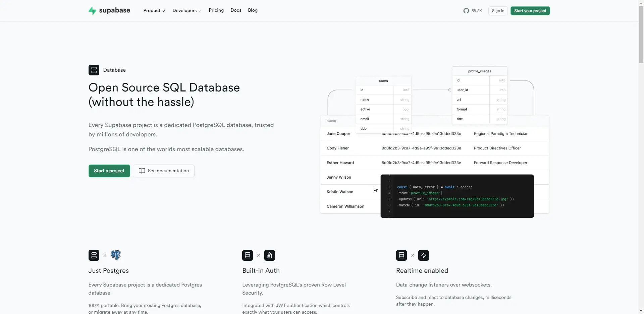Open the Pricing page

(216, 10)
